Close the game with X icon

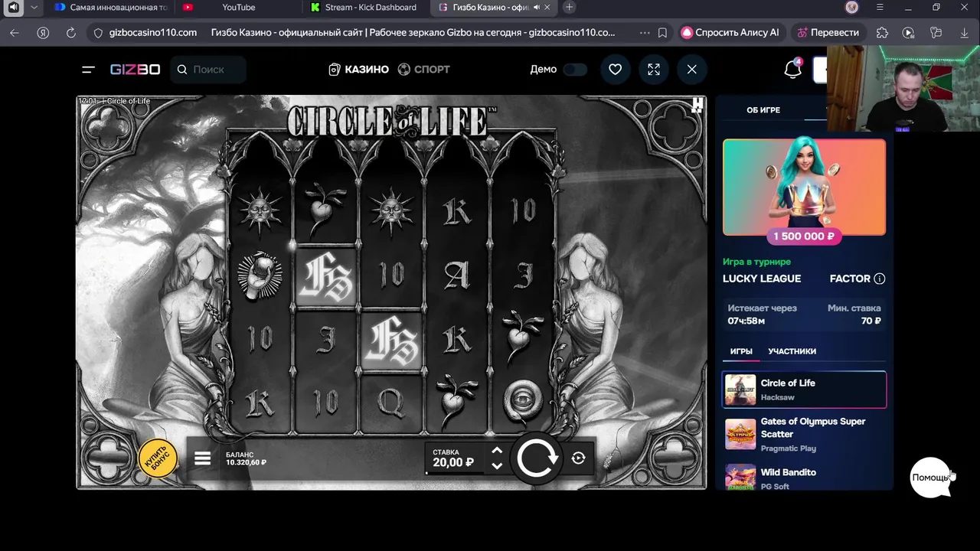coord(692,70)
